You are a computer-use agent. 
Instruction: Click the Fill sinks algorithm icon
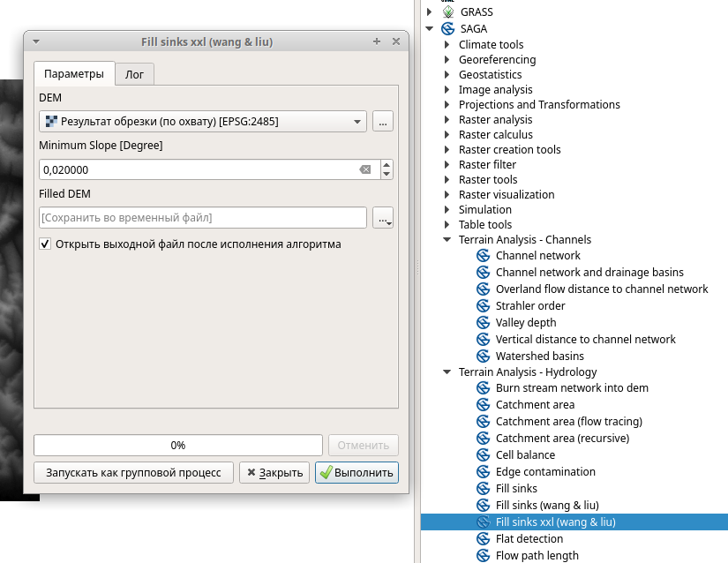483,489
